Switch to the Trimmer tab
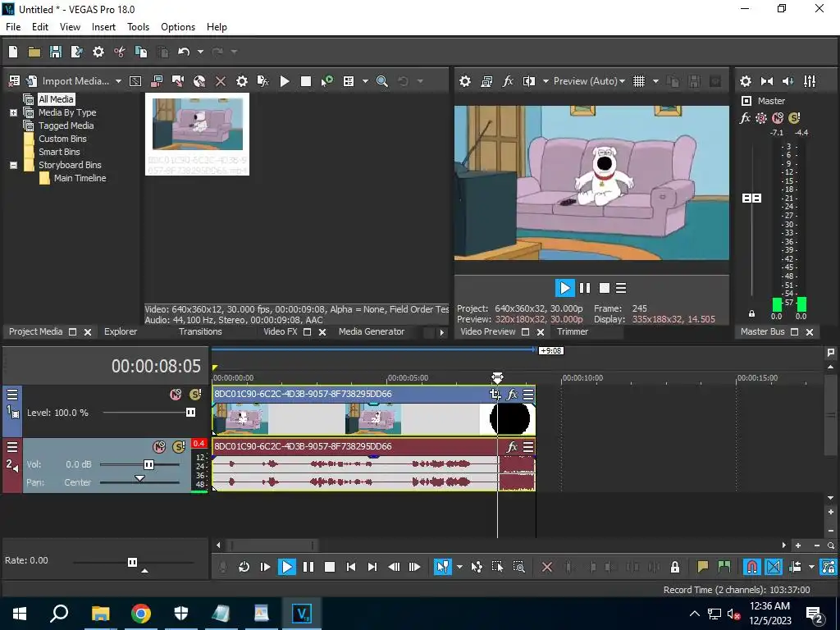This screenshot has height=630, width=840. (x=573, y=331)
